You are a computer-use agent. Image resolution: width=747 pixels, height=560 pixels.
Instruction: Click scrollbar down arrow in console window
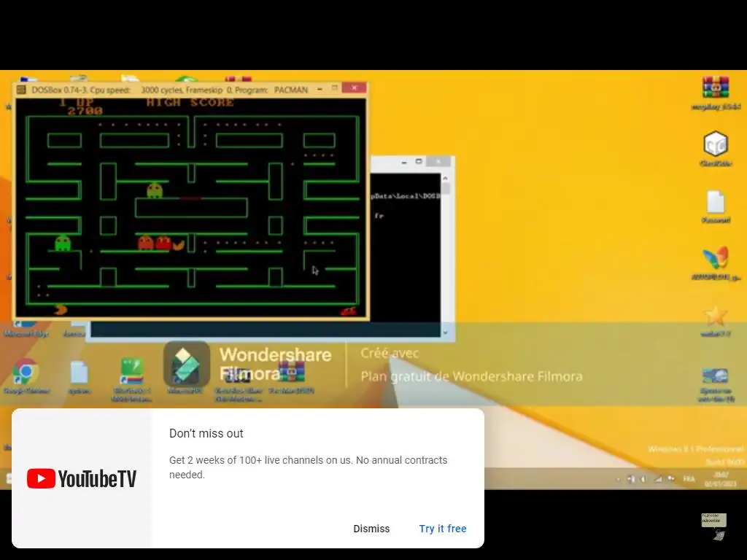(446, 332)
